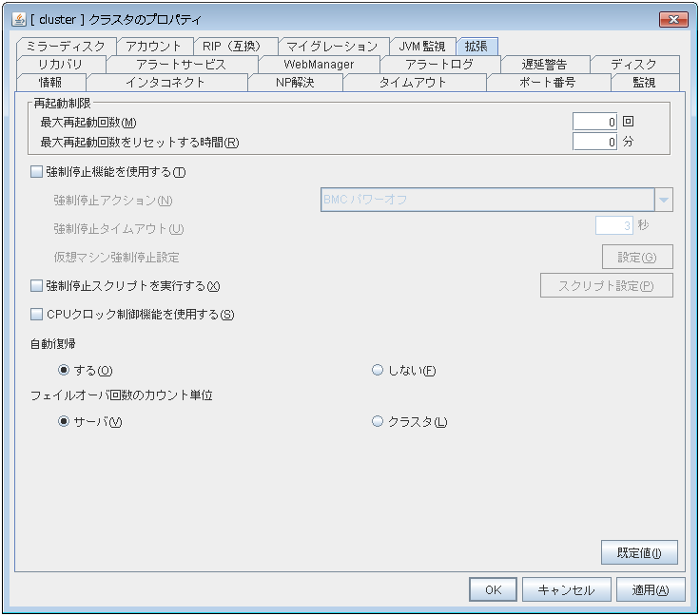Select 自動復帰 しない radio button
700x616 pixels.
coord(378,370)
